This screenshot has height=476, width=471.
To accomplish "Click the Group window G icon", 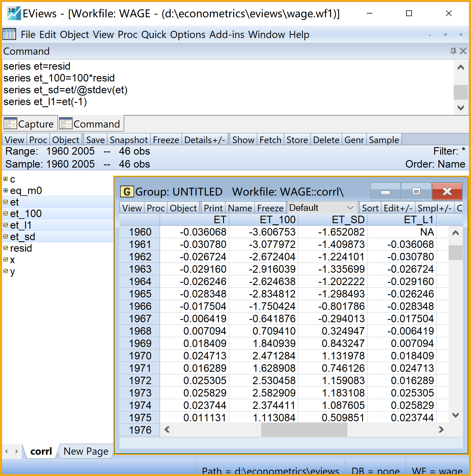I will coord(127,192).
